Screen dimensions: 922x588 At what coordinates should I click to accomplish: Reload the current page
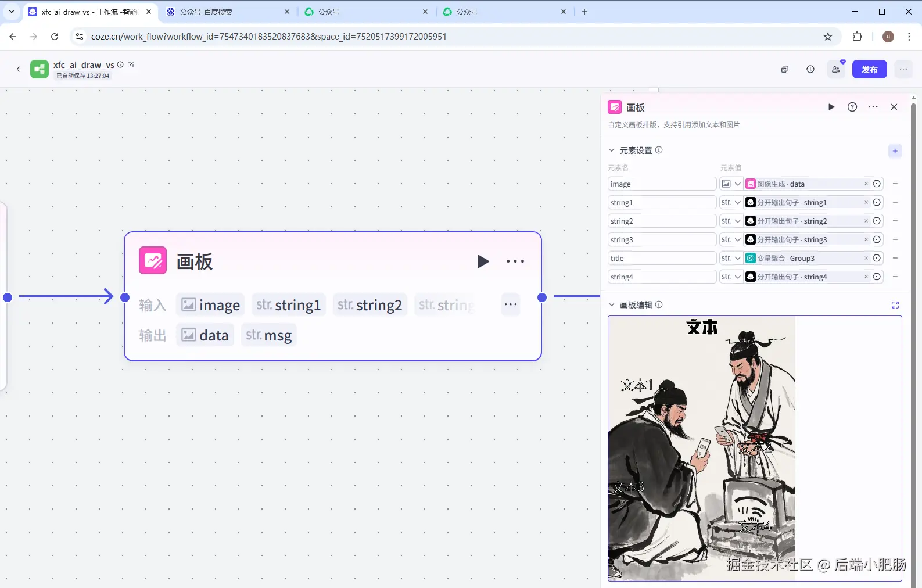click(x=55, y=37)
